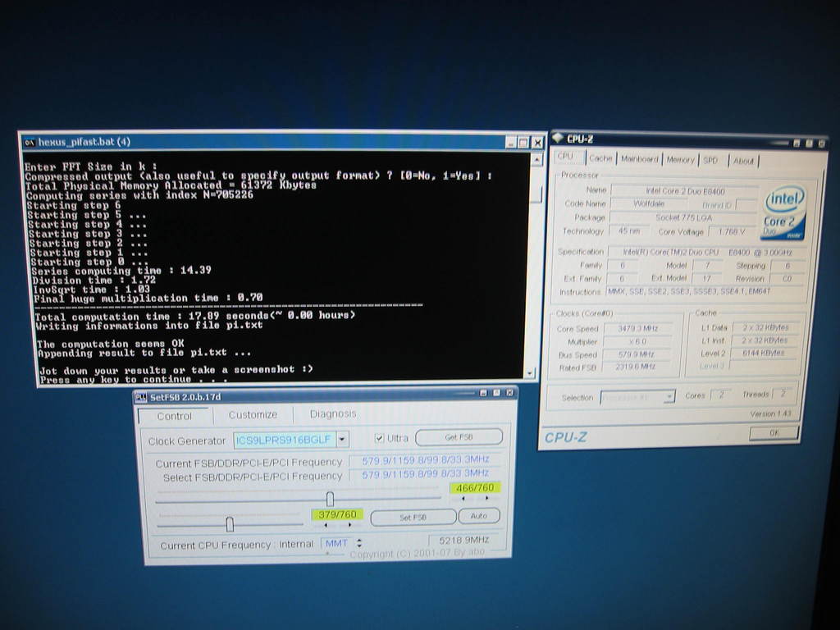840x630 pixels.
Task: Click the Intel Core 2 Duo E8400 name field
Action: (685, 190)
